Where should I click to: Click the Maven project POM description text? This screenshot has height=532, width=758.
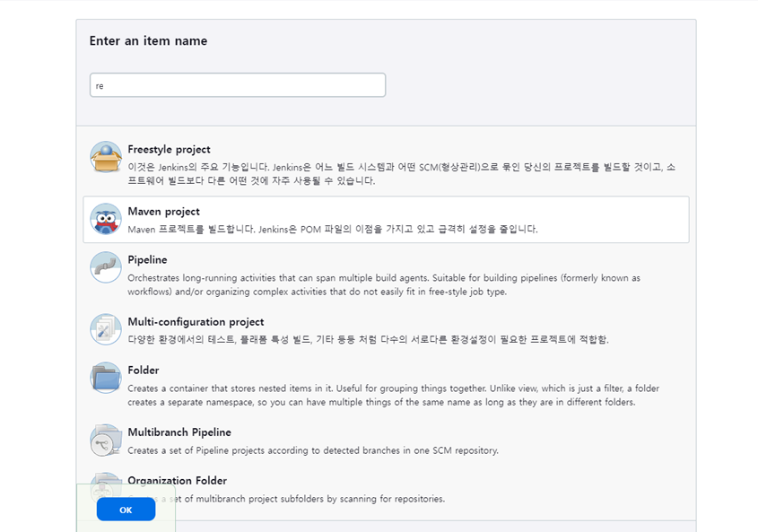tap(333, 230)
